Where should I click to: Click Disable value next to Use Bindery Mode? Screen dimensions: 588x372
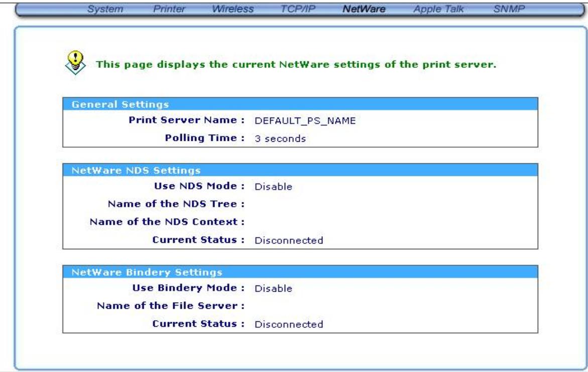tap(273, 288)
